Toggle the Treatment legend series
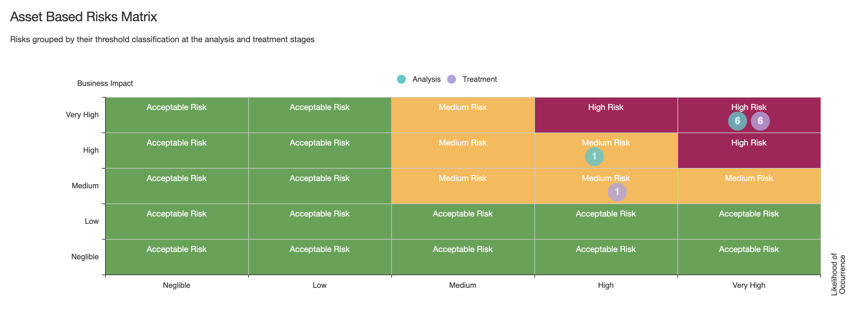This screenshot has height=310, width=868. click(472, 79)
